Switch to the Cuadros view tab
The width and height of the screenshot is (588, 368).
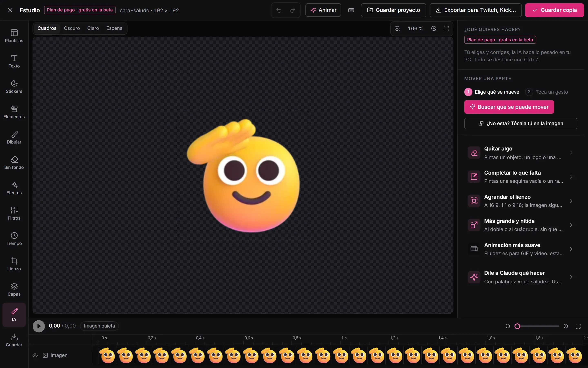point(47,28)
